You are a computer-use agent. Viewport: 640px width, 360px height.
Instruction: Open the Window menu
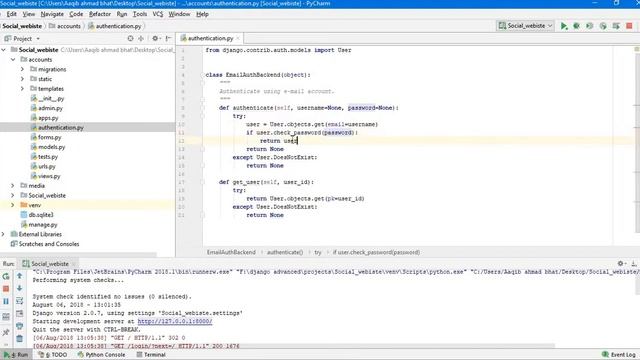[179, 14]
